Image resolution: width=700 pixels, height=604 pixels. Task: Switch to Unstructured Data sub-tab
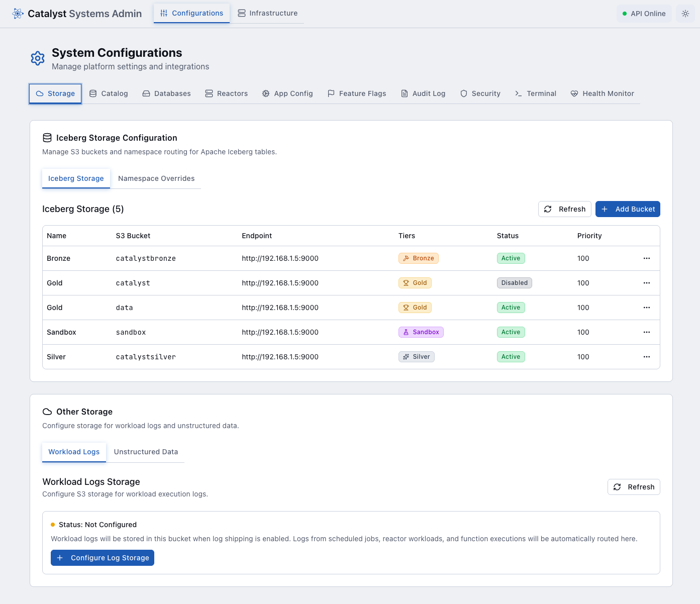[x=146, y=452]
